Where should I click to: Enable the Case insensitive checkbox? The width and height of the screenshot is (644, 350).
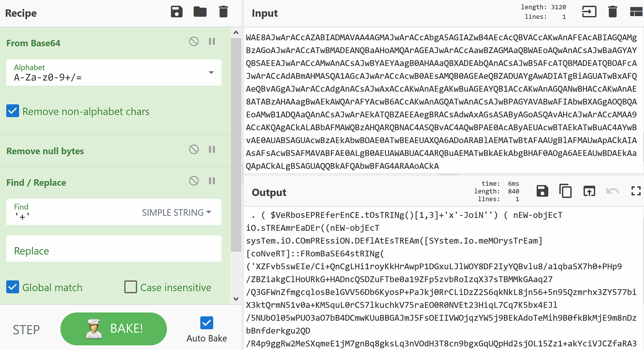(x=131, y=287)
